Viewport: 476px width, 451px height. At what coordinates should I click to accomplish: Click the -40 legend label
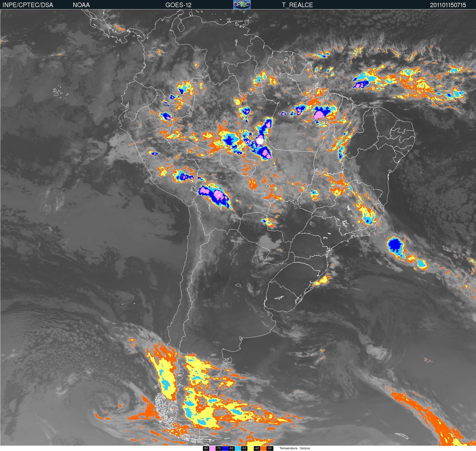point(257,448)
